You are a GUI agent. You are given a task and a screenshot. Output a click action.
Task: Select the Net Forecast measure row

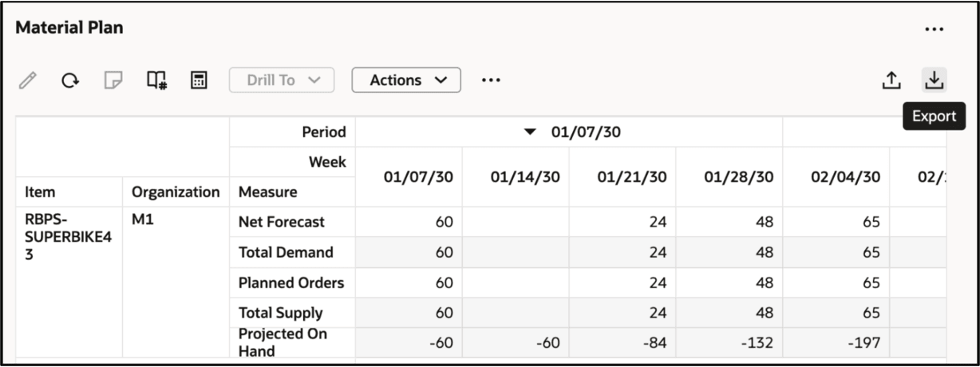(282, 223)
